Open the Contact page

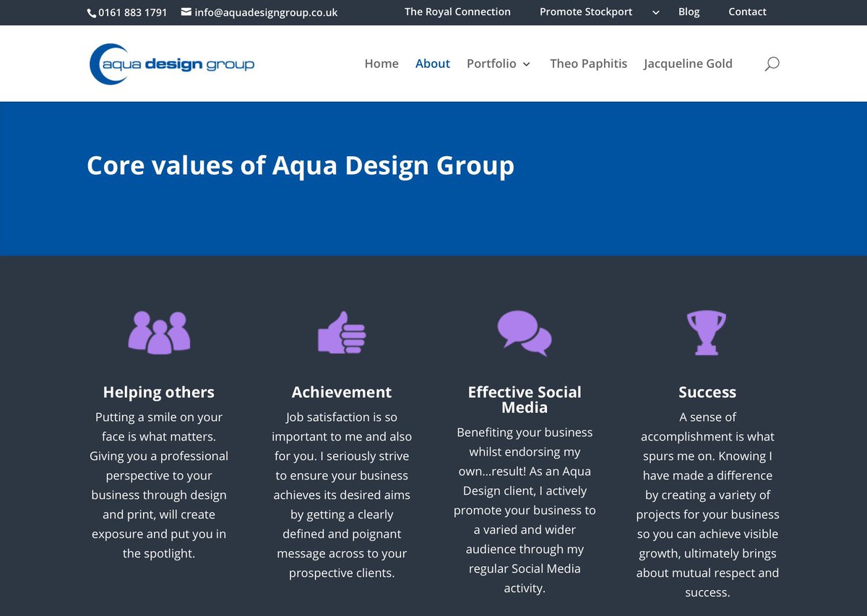point(747,12)
